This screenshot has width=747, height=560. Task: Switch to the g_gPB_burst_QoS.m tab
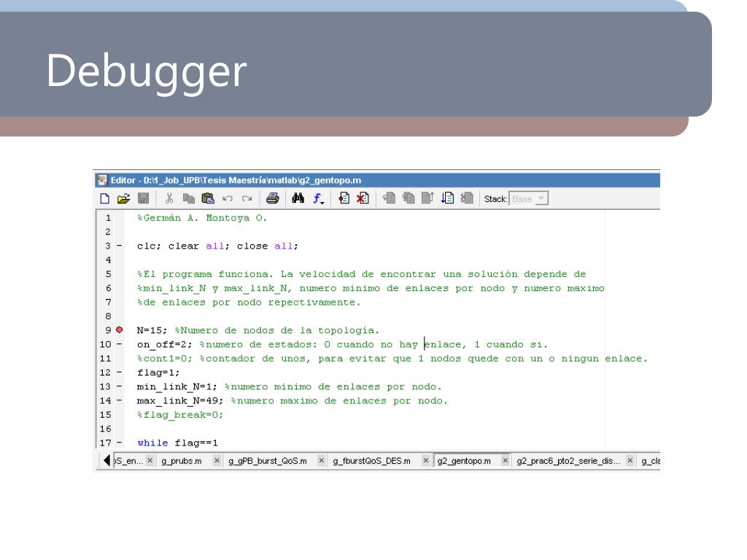coord(268,461)
